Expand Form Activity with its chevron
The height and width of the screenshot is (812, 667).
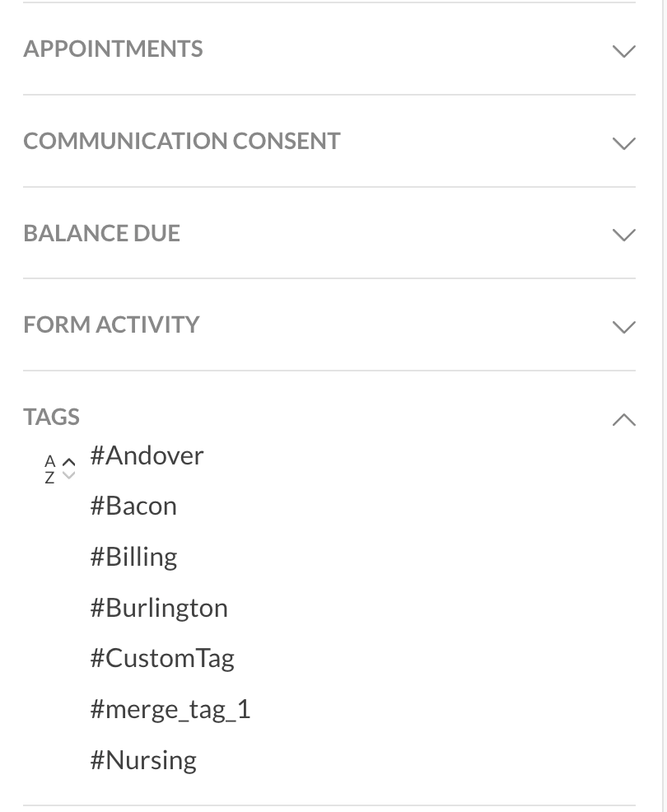[624, 327]
